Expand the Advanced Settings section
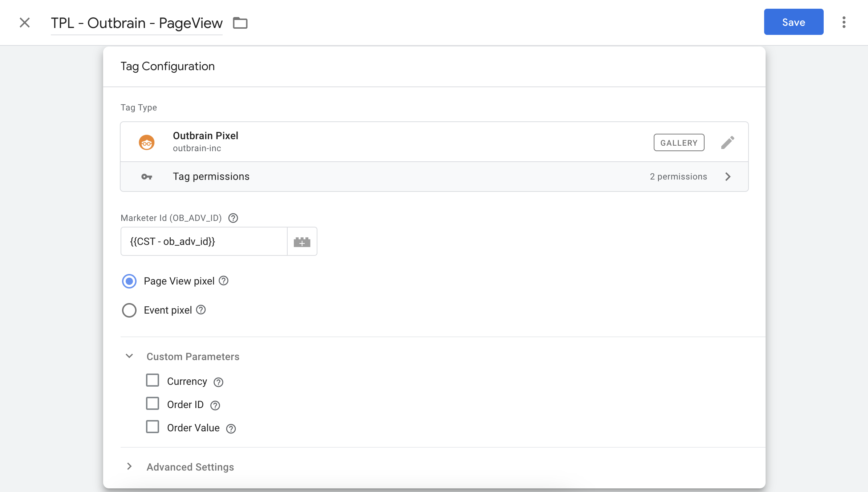The image size is (868, 492). tap(129, 467)
